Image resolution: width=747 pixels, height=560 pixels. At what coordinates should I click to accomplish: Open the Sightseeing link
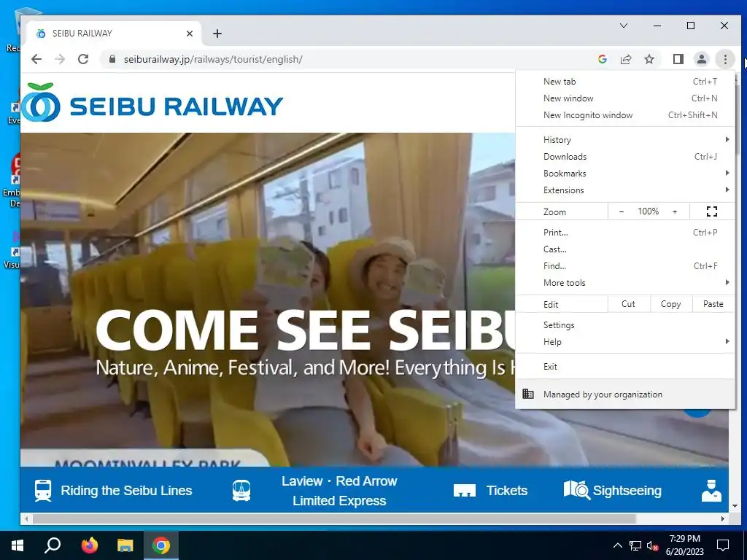point(627,491)
